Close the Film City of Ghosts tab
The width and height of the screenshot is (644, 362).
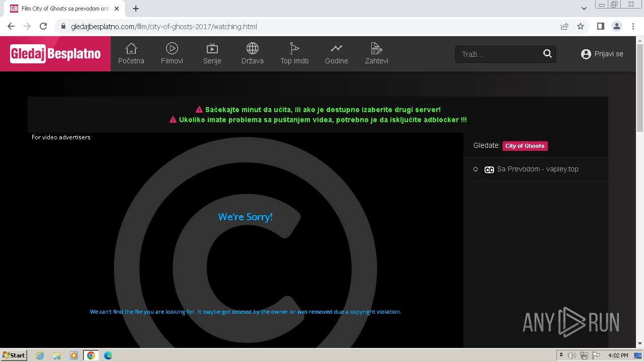(117, 9)
